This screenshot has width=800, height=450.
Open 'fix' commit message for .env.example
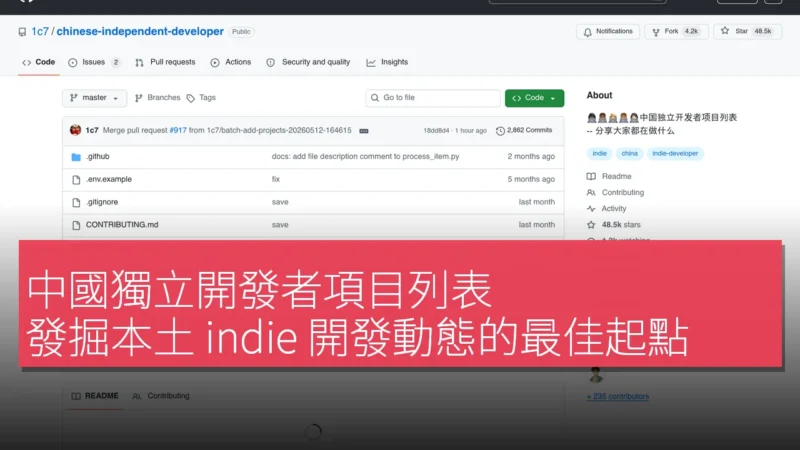(276, 179)
